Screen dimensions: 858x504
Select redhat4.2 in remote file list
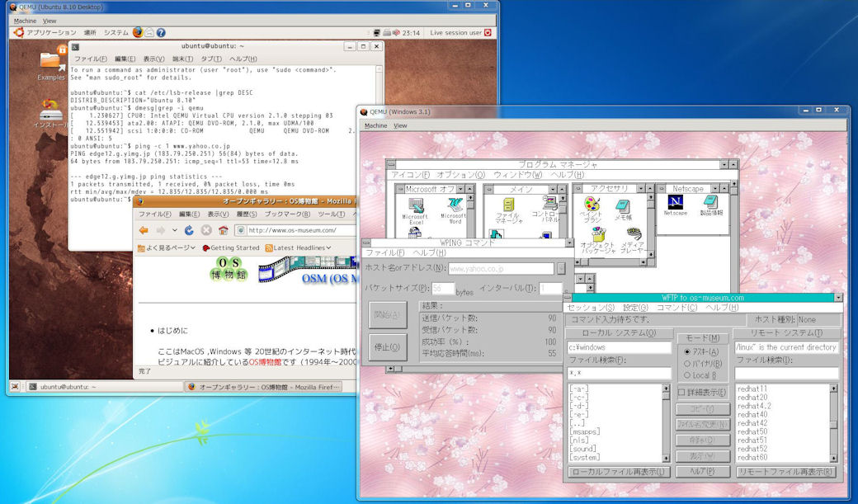click(753, 406)
